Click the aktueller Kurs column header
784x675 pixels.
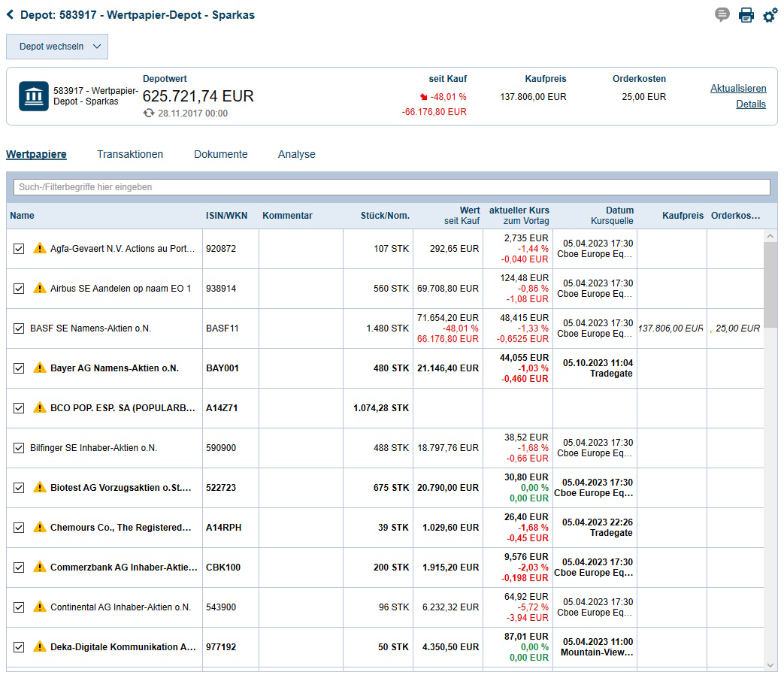pos(519,216)
